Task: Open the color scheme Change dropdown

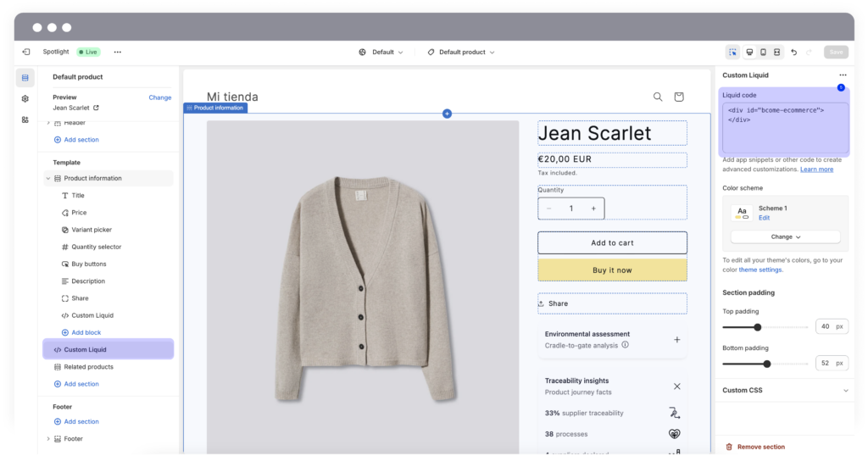Action: point(786,236)
